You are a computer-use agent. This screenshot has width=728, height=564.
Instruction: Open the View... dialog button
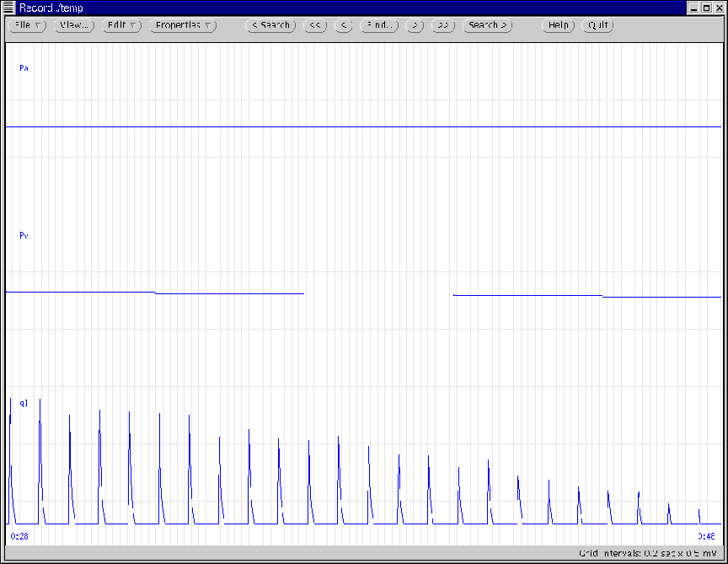[x=74, y=25]
